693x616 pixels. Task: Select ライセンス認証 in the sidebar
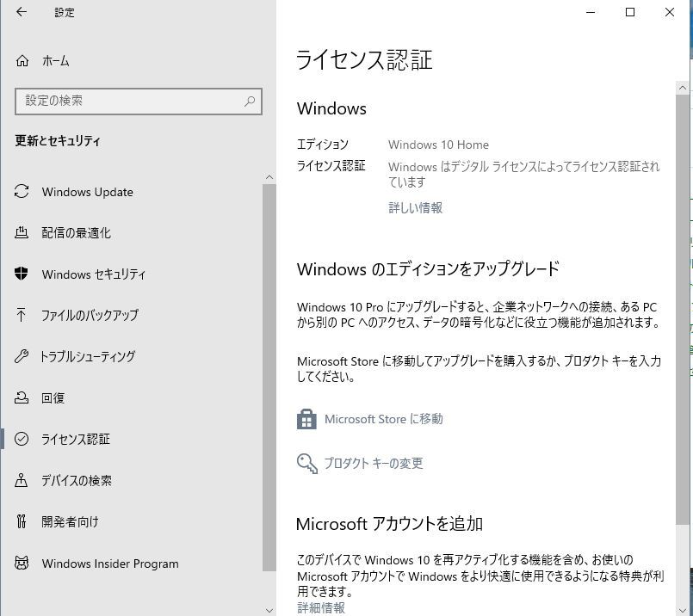point(76,439)
